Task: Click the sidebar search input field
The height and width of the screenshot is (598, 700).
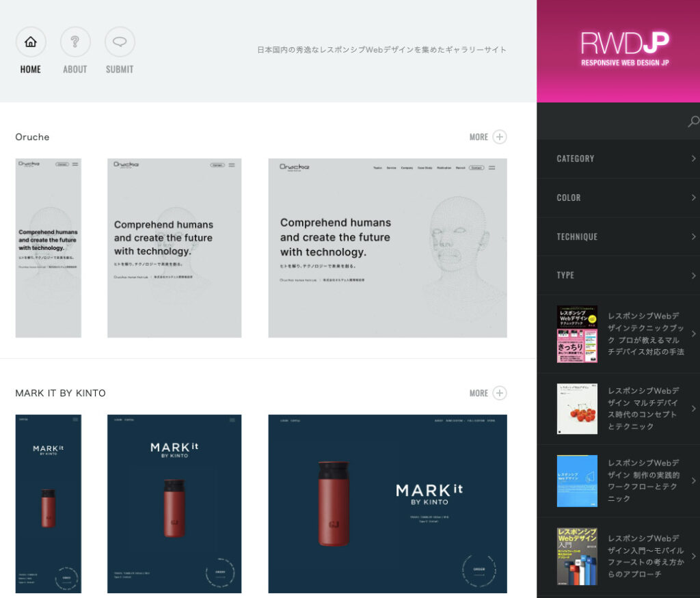Action: click(612, 121)
